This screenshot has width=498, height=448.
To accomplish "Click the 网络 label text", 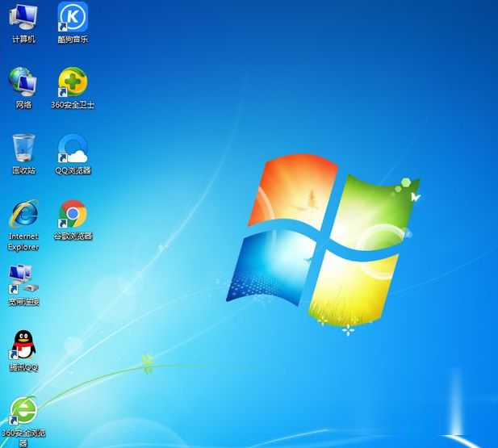I will 23,105.
